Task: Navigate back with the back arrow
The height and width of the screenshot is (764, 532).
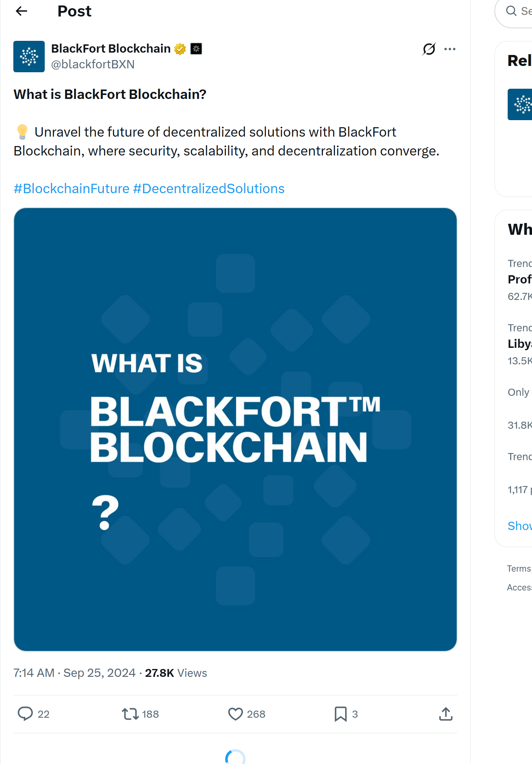Action: pyautogui.click(x=22, y=11)
